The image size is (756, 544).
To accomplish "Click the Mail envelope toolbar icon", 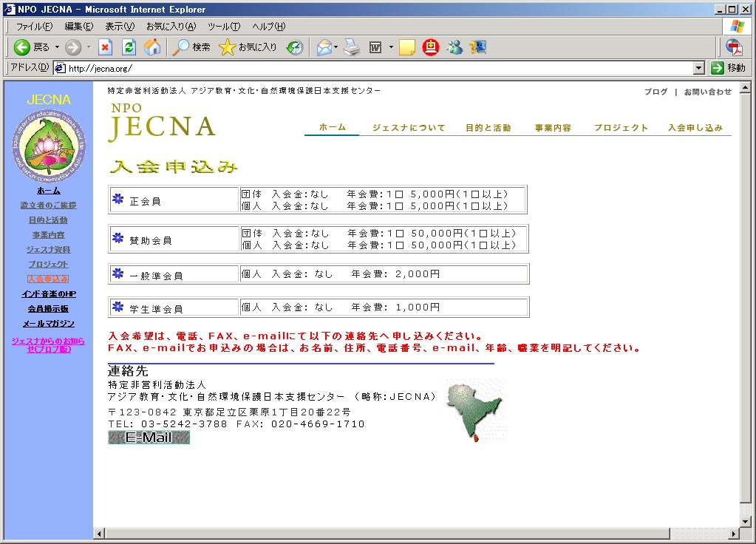I will click(324, 47).
